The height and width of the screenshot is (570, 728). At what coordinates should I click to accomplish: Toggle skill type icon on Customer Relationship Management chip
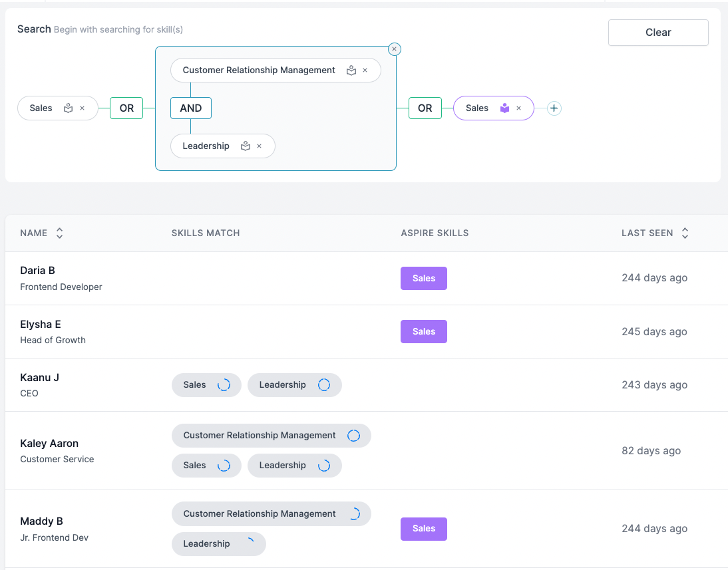[x=351, y=70]
